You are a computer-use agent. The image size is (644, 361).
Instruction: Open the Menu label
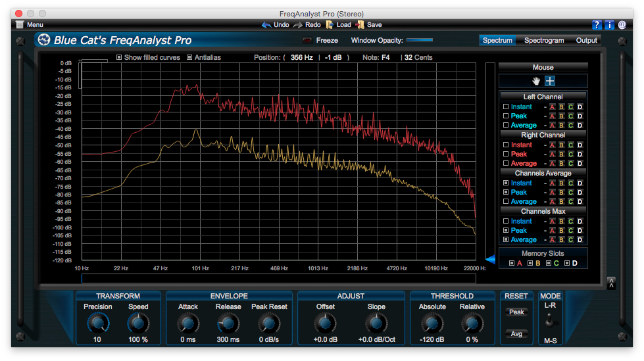[36, 24]
